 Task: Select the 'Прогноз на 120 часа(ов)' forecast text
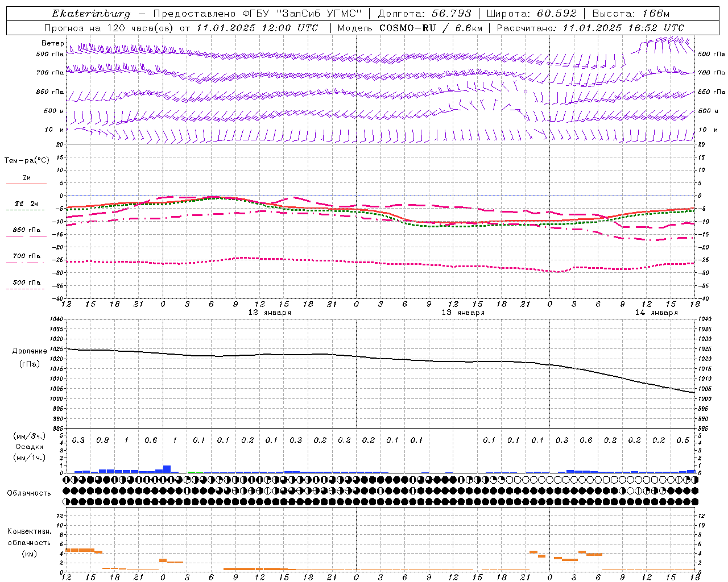109,28
